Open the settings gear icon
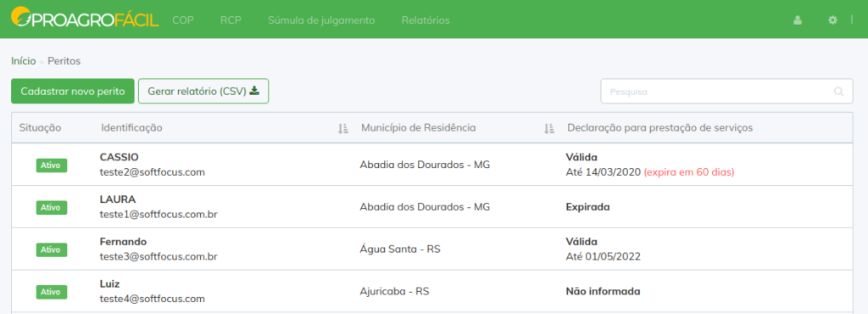Image resolution: width=868 pixels, height=314 pixels. point(832,20)
